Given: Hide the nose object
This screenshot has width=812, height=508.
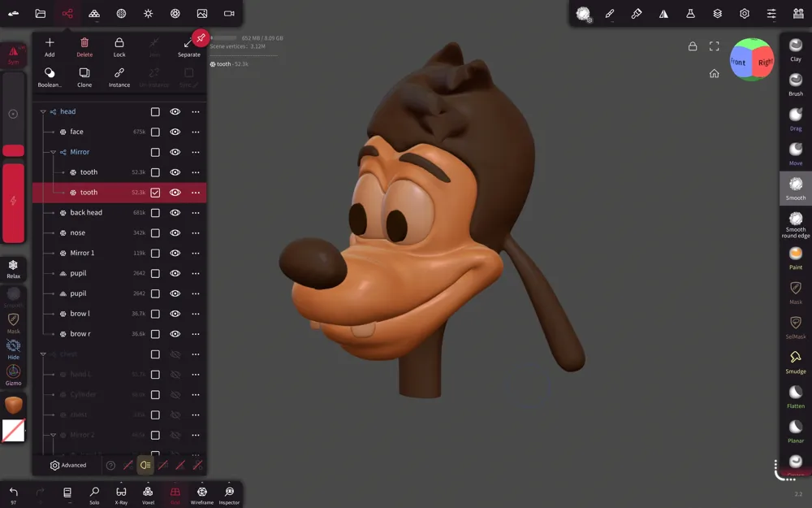Looking at the screenshot, I should (175, 232).
